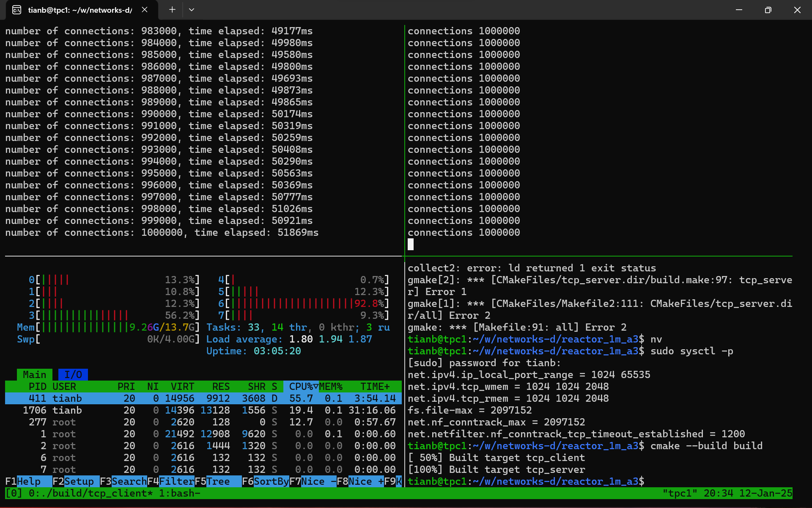Click the CPU 6 usage bar meter
Image resolution: width=812 pixels, height=508 pixels.
click(x=304, y=304)
